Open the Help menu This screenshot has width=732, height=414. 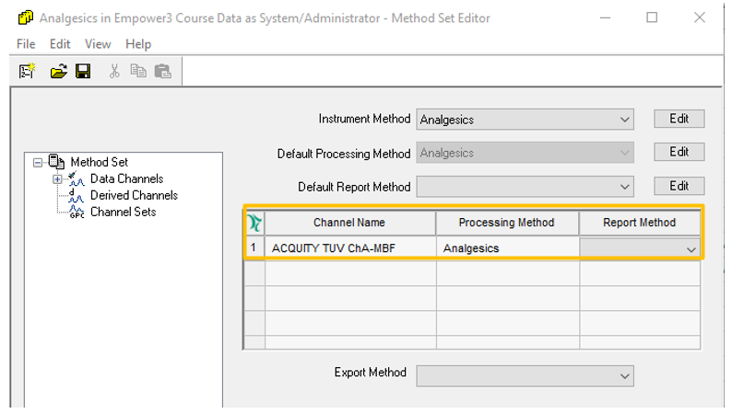click(x=138, y=44)
